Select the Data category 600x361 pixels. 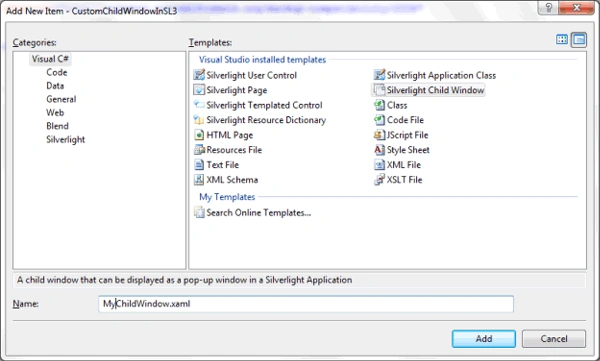(x=55, y=86)
